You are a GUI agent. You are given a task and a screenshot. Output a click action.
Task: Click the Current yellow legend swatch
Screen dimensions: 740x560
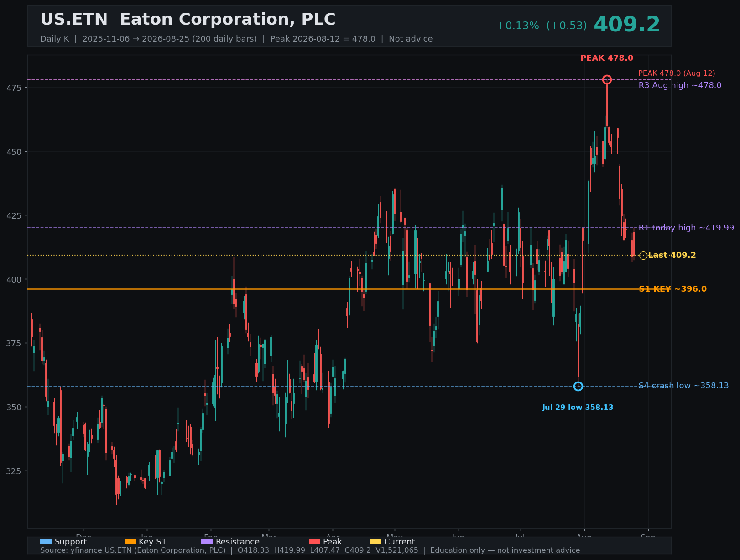pyautogui.click(x=376, y=542)
